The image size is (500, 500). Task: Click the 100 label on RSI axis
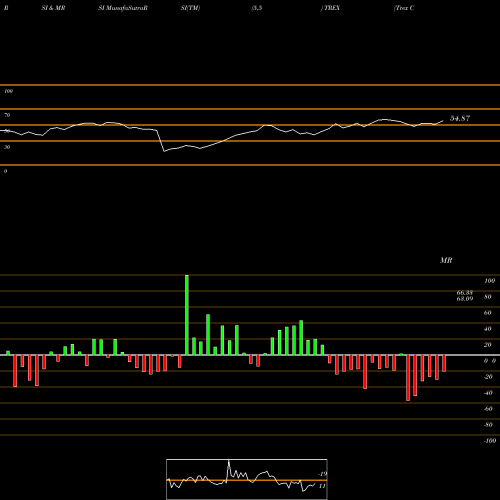[8, 91]
